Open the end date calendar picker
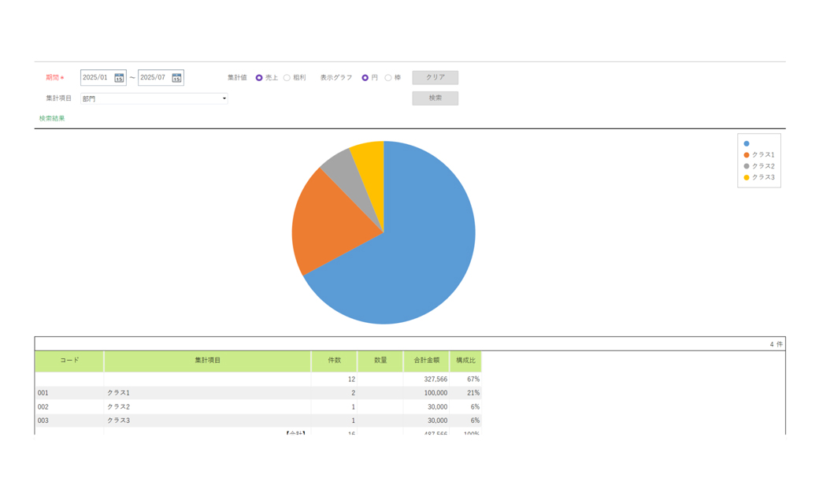This screenshot has height=504, width=819. pyautogui.click(x=176, y=78)
